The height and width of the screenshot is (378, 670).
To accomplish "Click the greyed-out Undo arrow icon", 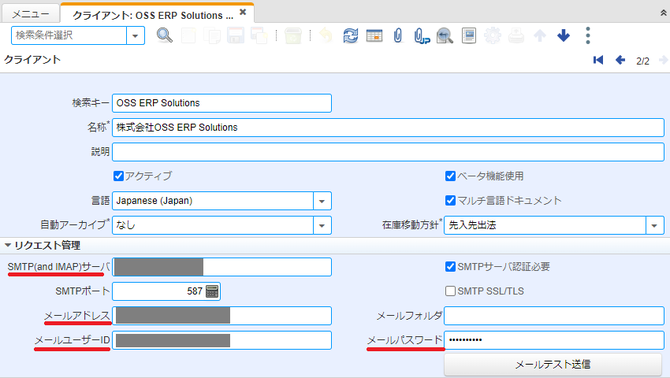I will coord(326,35).
